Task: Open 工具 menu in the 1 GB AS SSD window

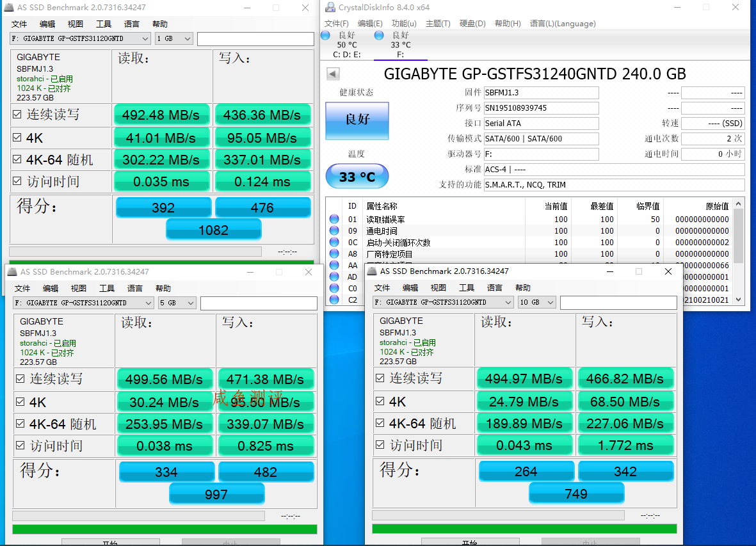Action: (104, 24)
